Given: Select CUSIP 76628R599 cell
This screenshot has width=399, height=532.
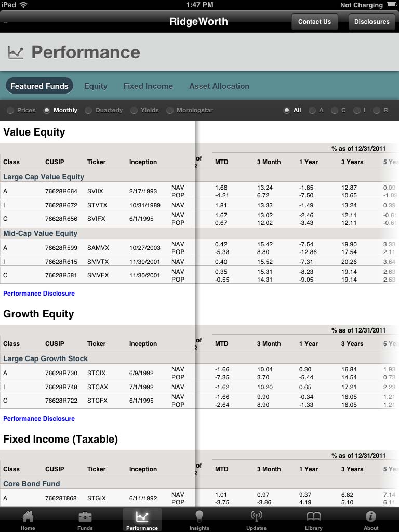Looking at the screenshot, I should (x=61, y=248).
